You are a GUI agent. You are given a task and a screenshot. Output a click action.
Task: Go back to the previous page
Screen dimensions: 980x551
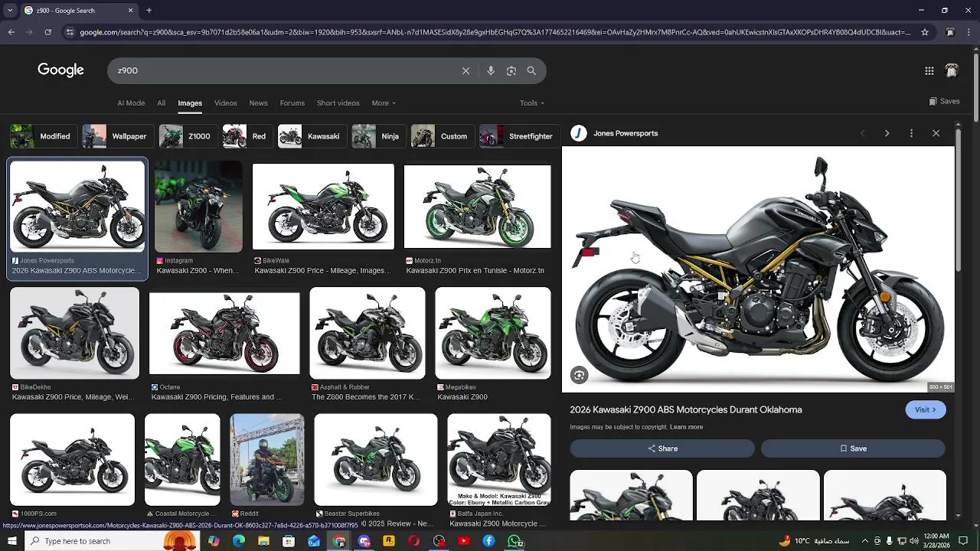11,32
